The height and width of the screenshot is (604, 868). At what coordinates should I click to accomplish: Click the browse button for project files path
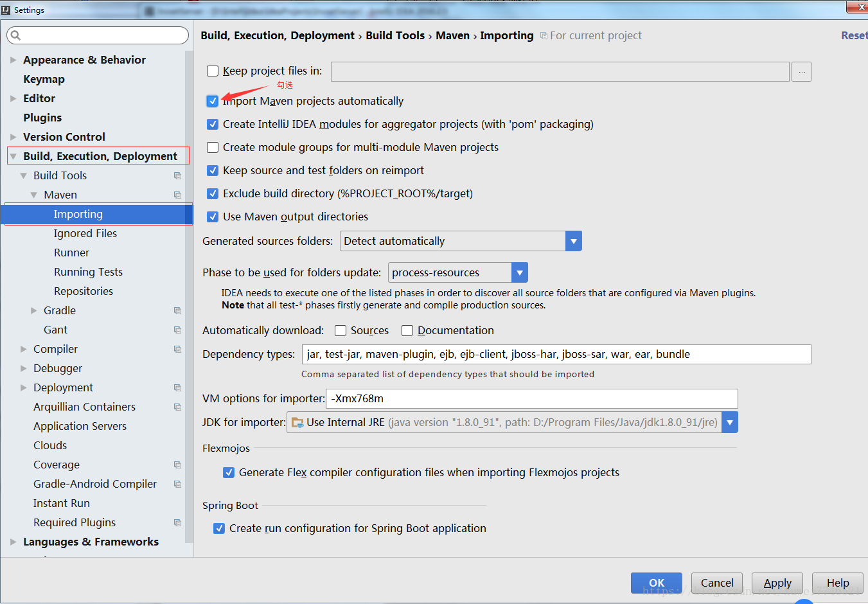(x=801, y=72)
